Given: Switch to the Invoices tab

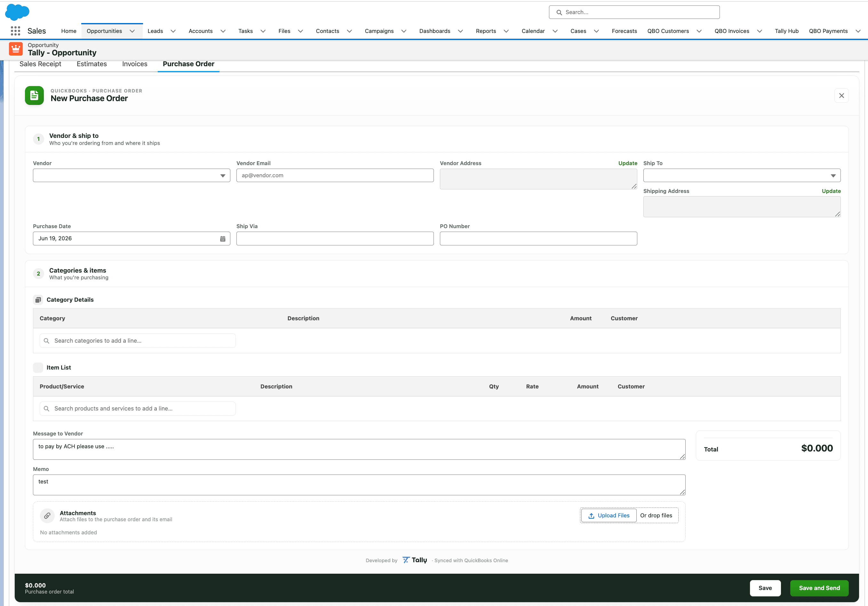Looking at the screenshot, I should pos(135,64).
